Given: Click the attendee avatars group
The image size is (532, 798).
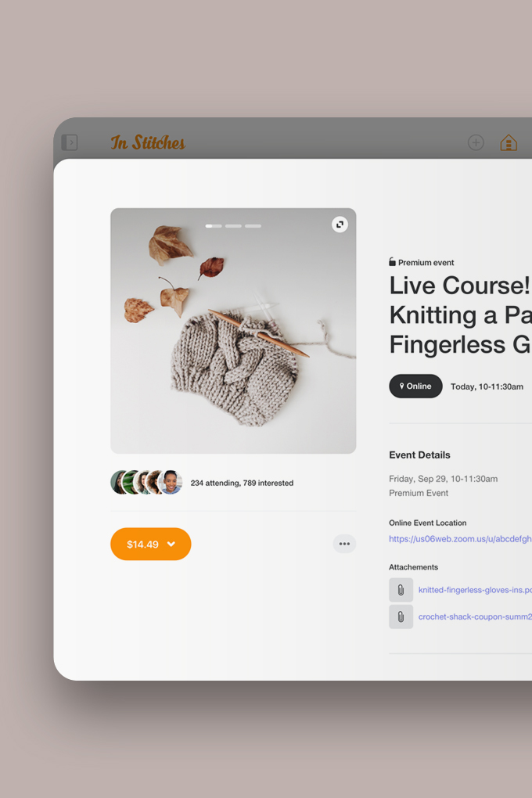Looking at the screenshot, I should point(146,483).
